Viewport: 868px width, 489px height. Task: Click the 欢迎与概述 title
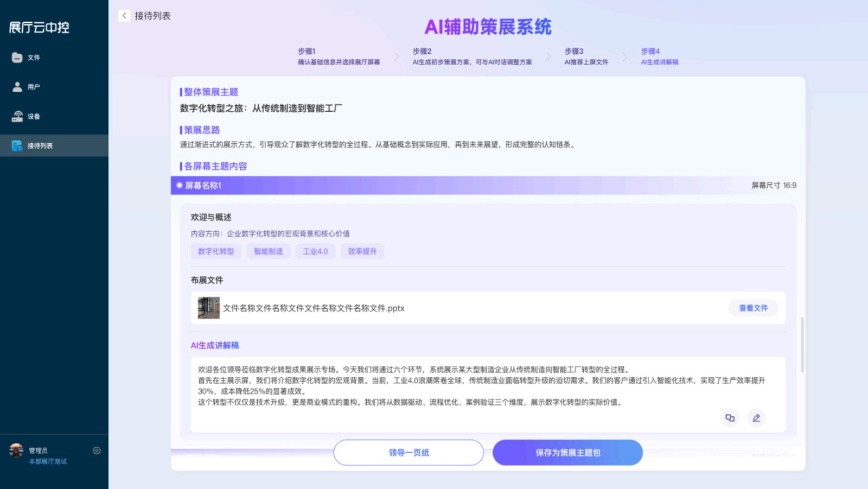(x=211, y=217)
